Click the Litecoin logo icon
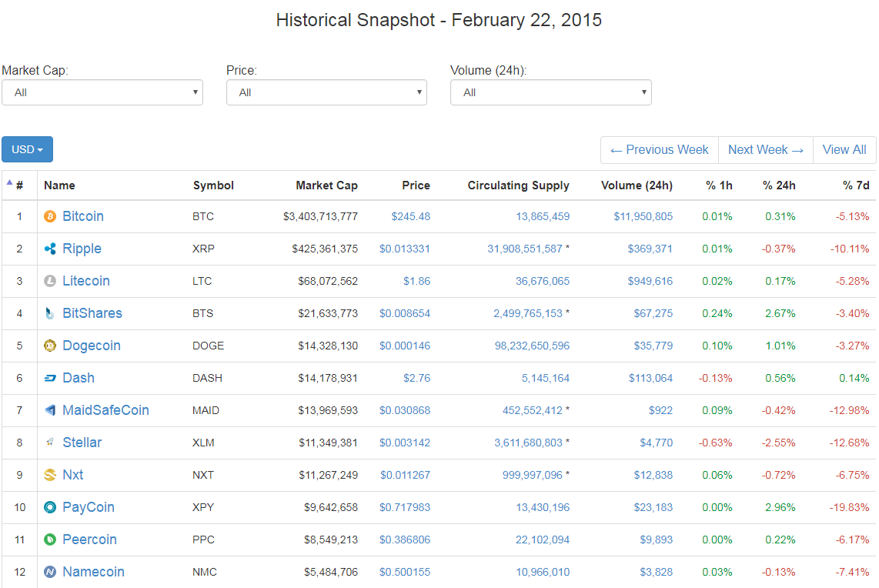Image resolution: width=879 pixels, height=588 pixels. point(50,281)
